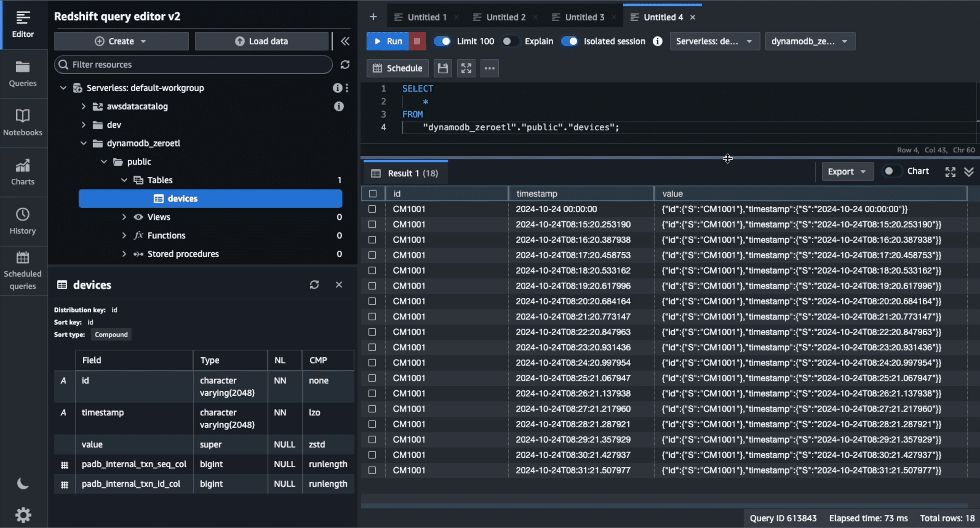This screenshot has height=528, width=980.
Task: Save the current query
Action: point(442,68)
